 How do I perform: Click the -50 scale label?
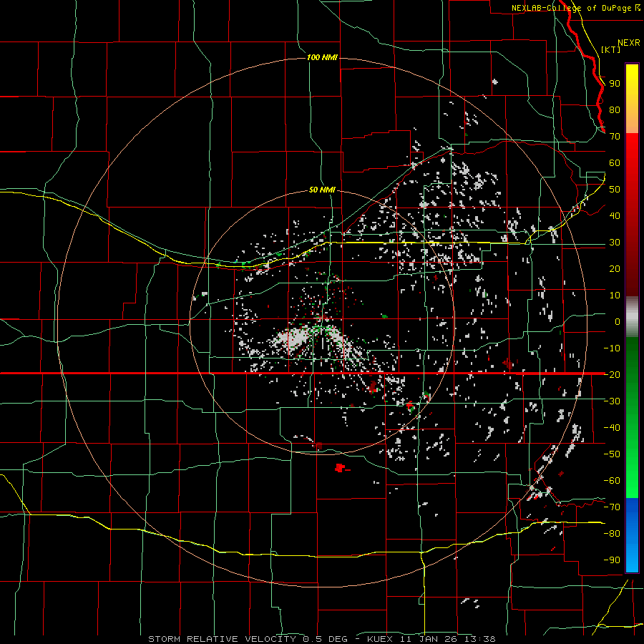[612, 454]
